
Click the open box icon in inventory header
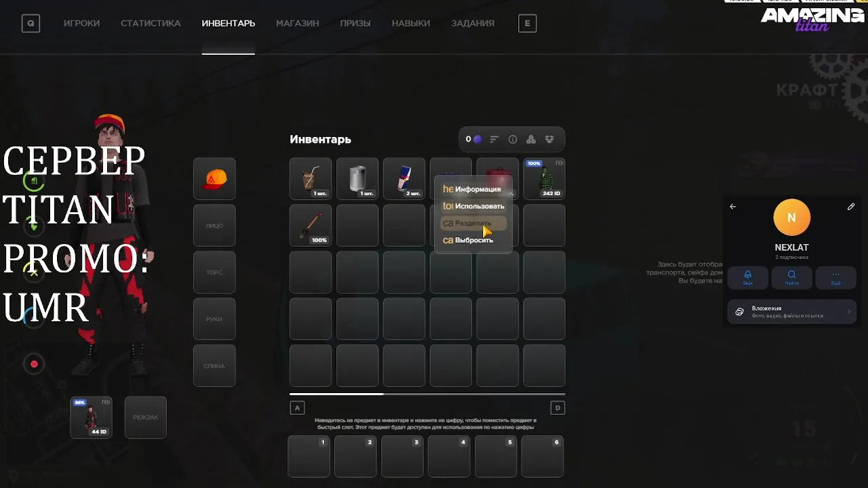549,139
